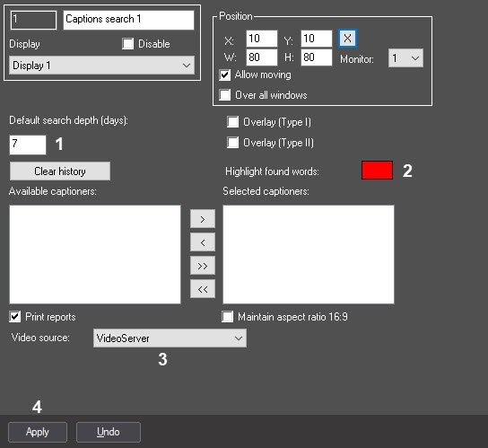
Task: Click the X button next to position fields
Action: [x=347, y=39]
